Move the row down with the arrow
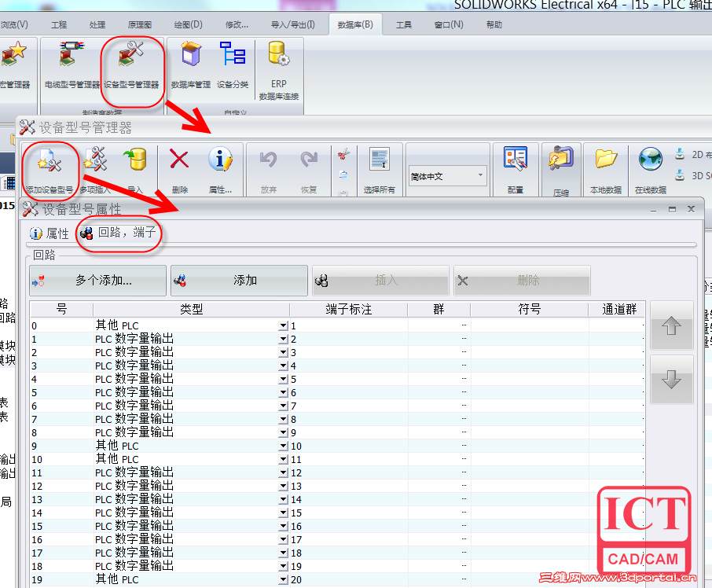Screen dimensions: 712x588 672,380
